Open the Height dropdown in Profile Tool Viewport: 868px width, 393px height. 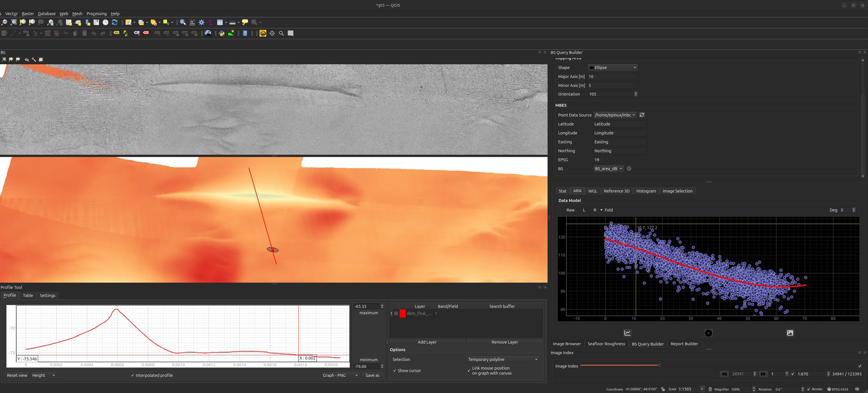[43, 375]
